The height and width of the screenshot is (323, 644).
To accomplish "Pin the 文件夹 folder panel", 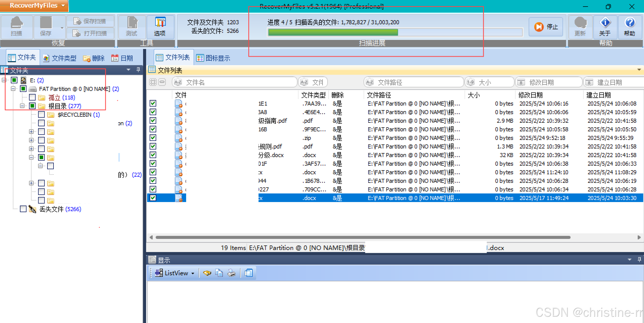I will point(138,69).
